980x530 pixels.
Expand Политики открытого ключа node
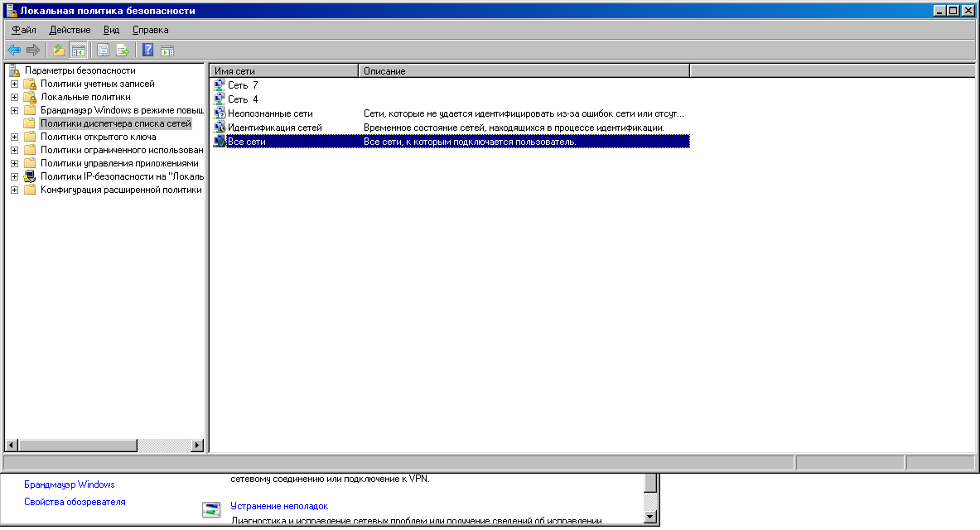pos(14,137)
